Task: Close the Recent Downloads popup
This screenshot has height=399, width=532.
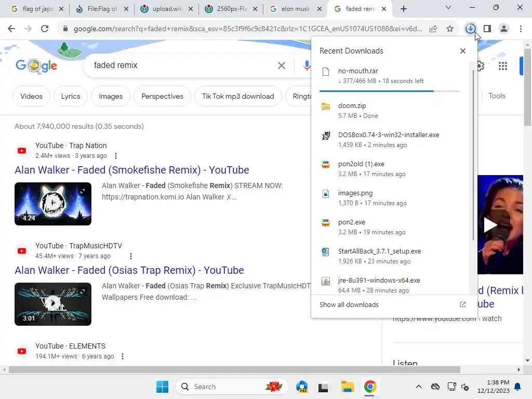Action: pyautogui.click(x=463, y=51)
